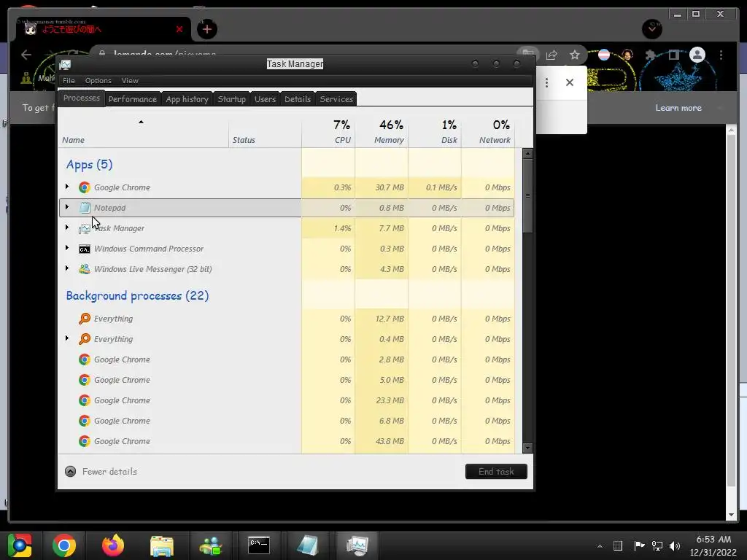Open File Explorer from the taskbar

(162, 545)
